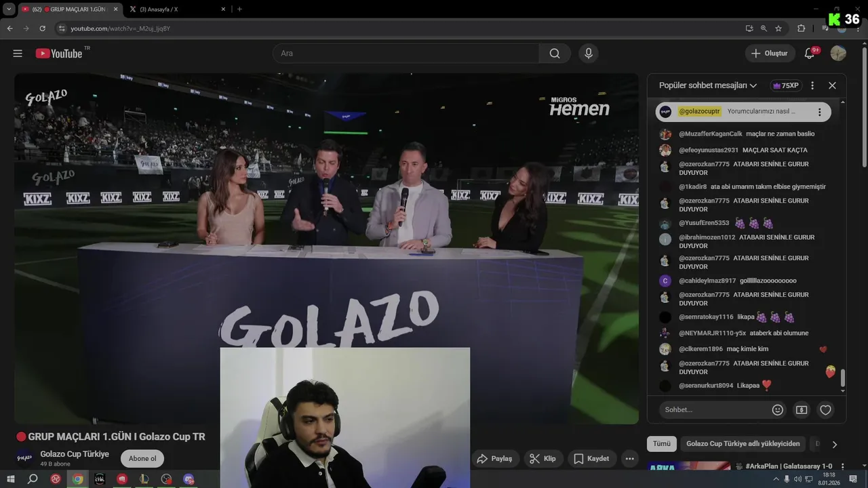The image size is (868, 488).
Task: Send a heart reaction in chat
Action: 825,409
